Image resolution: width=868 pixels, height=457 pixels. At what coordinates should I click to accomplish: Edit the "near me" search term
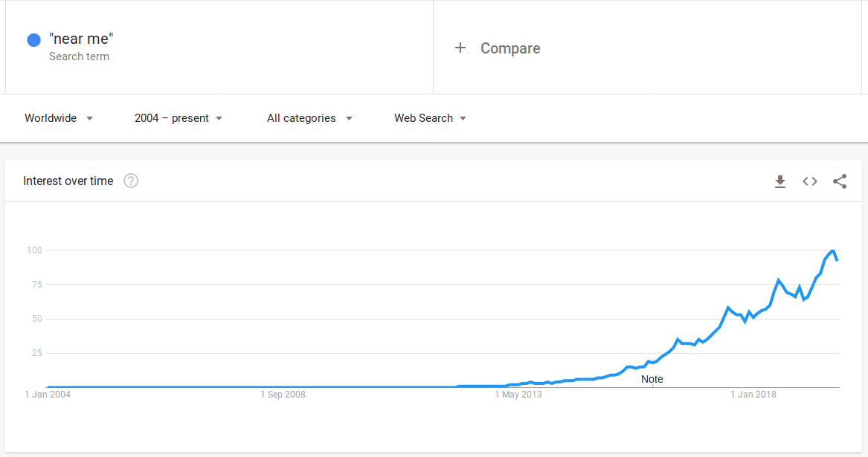[x=81, y=39]
